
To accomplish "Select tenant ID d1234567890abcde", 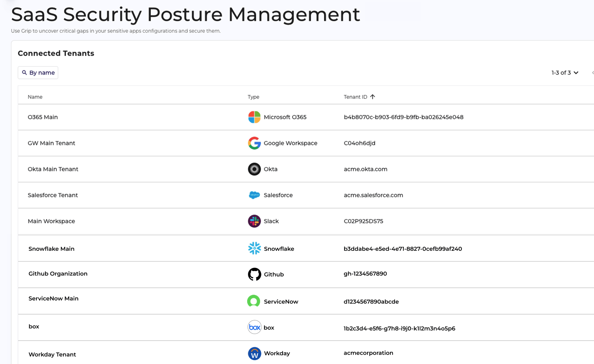I will point(371,302).
